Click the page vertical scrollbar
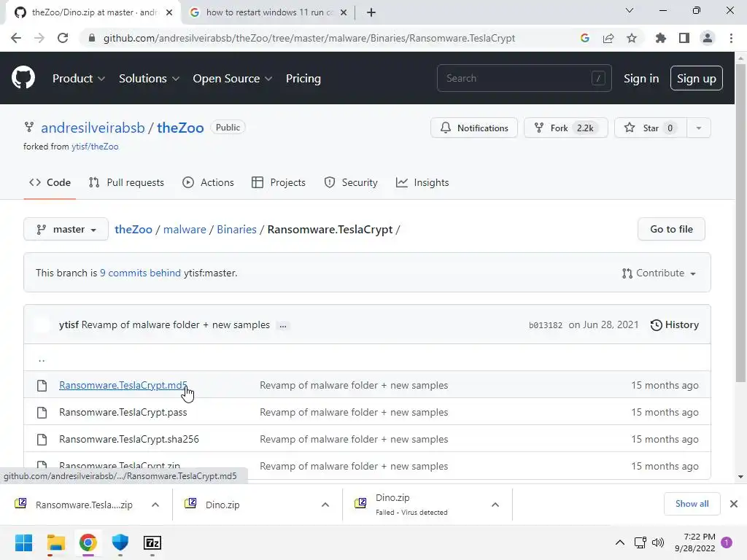The height and width of the screenshot is (560, 747). click(x=740, y=222)
